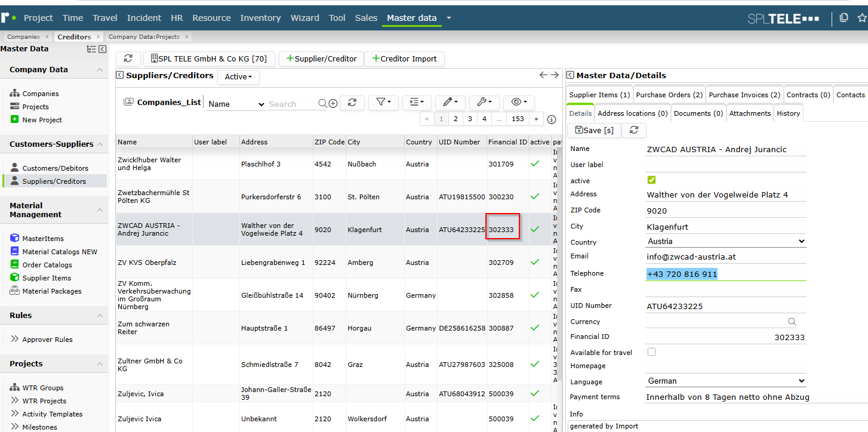
Task: Open the New Project sidebar item
Action: pyautogui.click(x=42, y=120)
